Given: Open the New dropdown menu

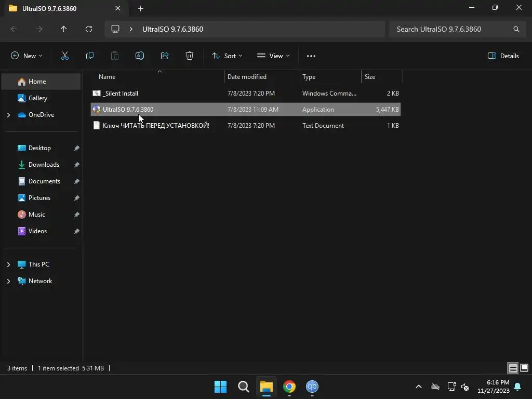Looking at the screenshot, I should coord(26,56).
